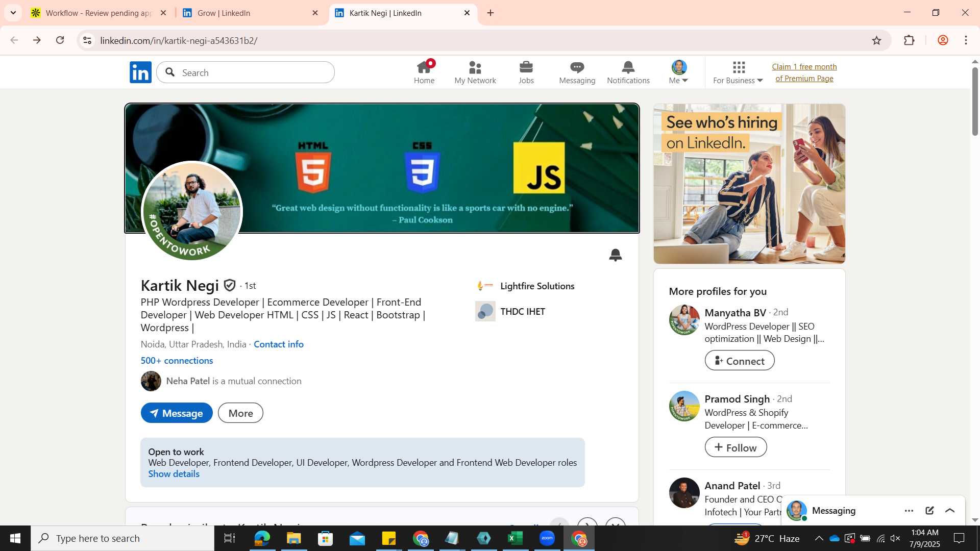
Task: Open 500+ connections link
Action: click(177, 361)
